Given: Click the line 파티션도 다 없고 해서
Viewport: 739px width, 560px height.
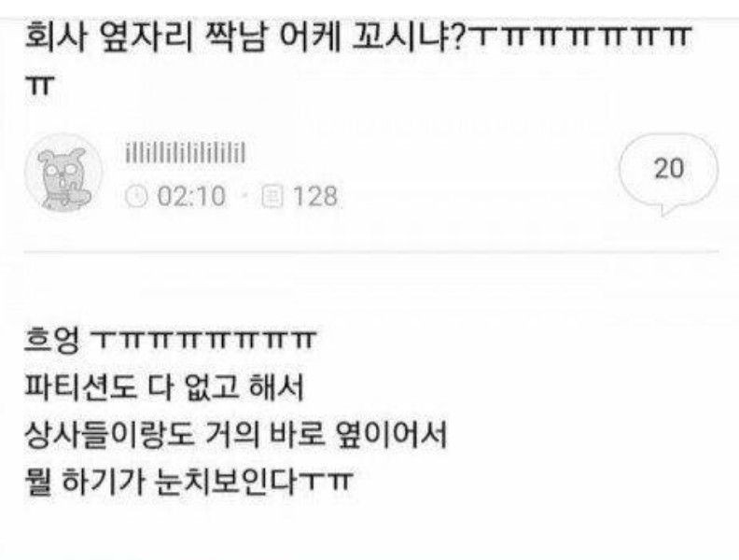Looking at the screenshot, I should (164, 387).
